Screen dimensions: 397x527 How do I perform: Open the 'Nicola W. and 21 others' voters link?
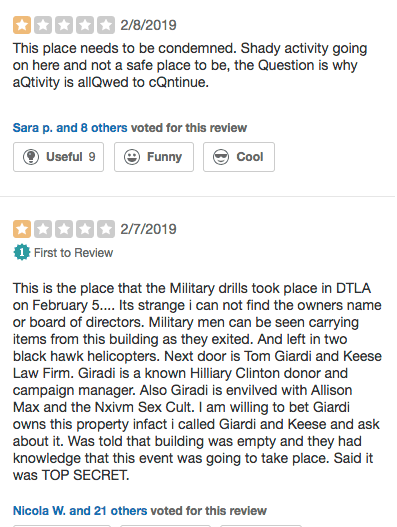[80, 511]
